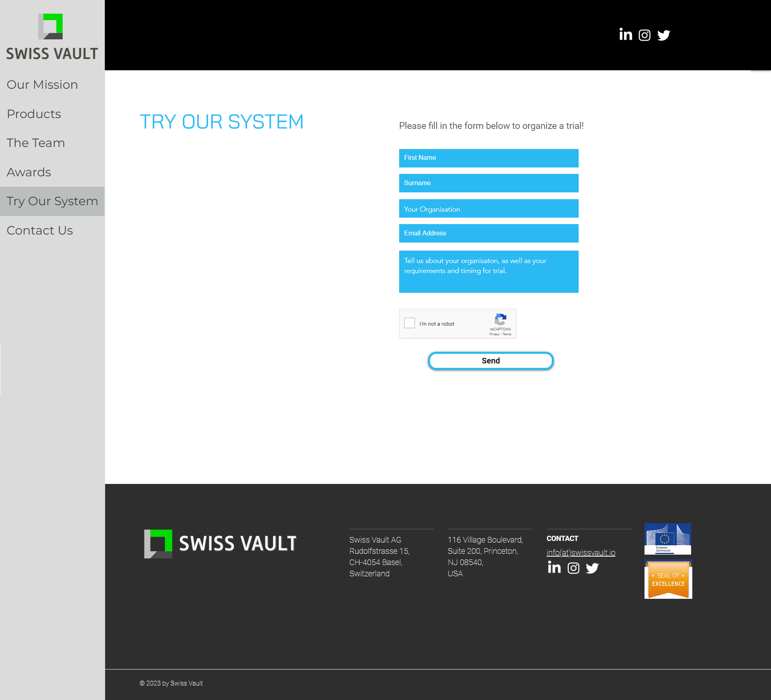Click the reCAPTCHA logo icon
This screenshot has width=771, height=700.
pos(500,320)
